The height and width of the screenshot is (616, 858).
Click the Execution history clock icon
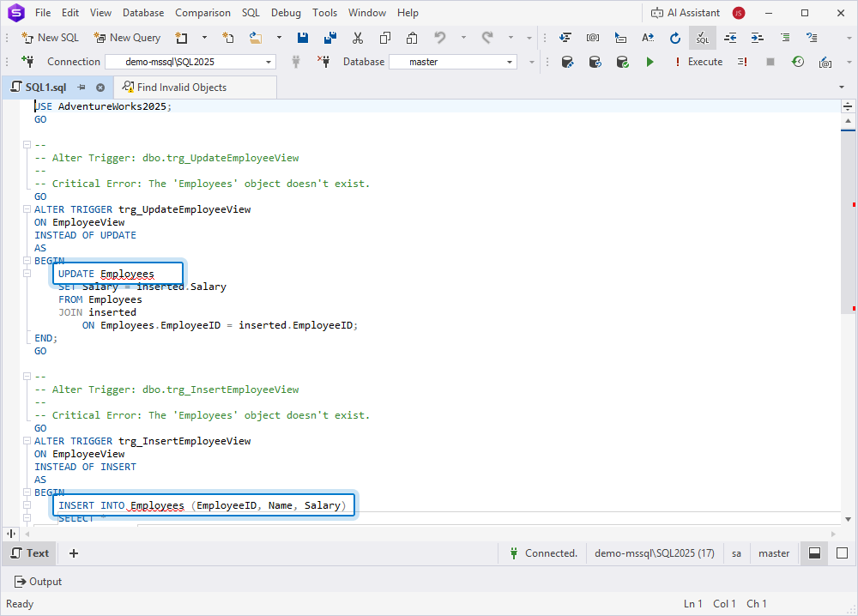click(798, 62)
